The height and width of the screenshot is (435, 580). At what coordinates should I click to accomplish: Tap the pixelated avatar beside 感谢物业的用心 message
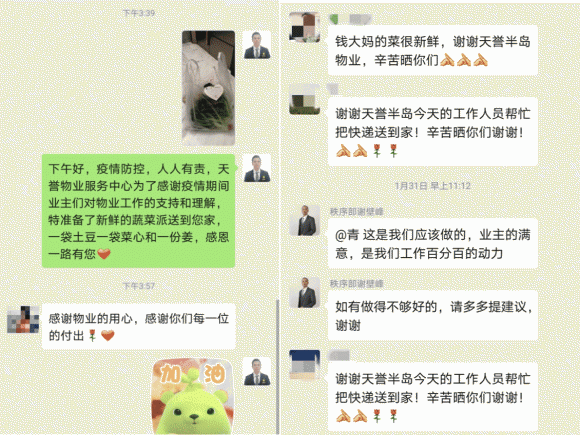[23, 319]
